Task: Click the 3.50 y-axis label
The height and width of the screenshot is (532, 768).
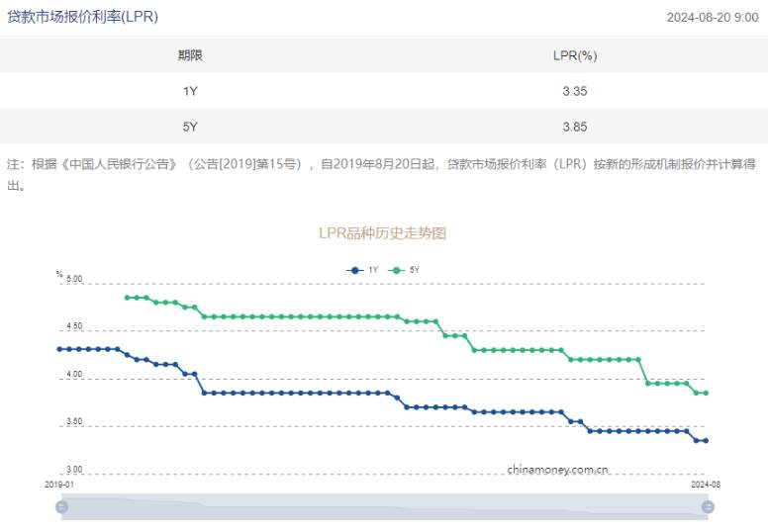Action: 74,421
